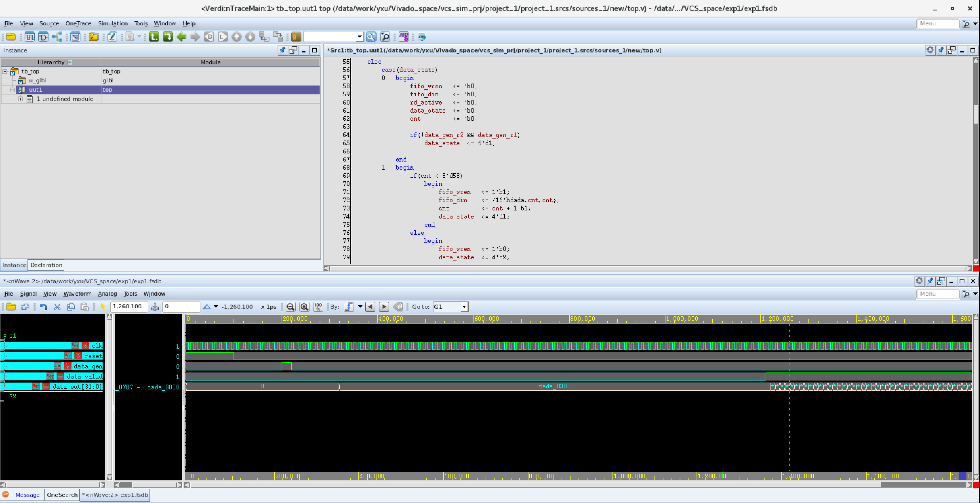Switch to the Declaration tab
Viewport: 980px width, 503px height.
tap(46, 265)
